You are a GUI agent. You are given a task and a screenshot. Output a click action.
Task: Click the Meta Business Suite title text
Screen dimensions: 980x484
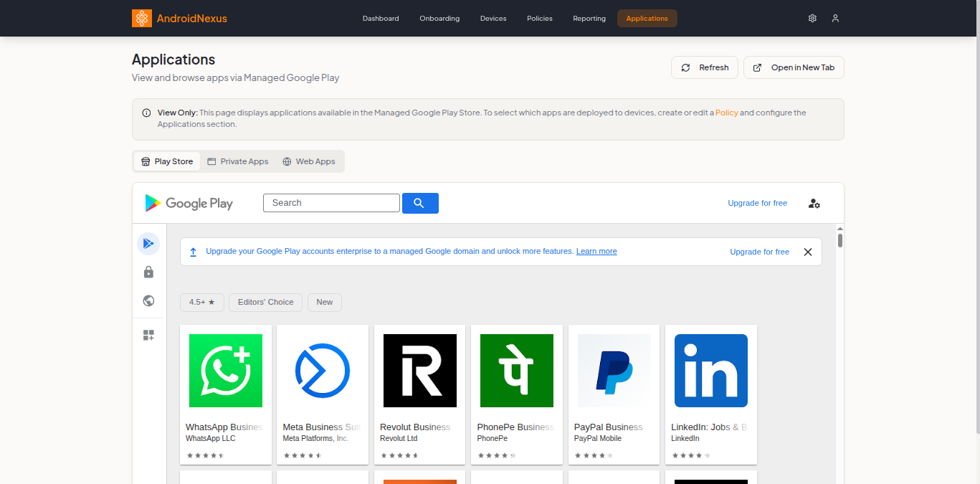(x=322, y=427)
